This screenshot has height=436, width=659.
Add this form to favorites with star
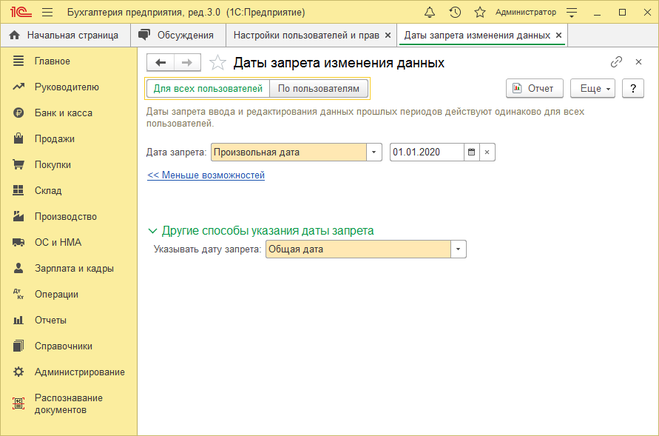218,62
